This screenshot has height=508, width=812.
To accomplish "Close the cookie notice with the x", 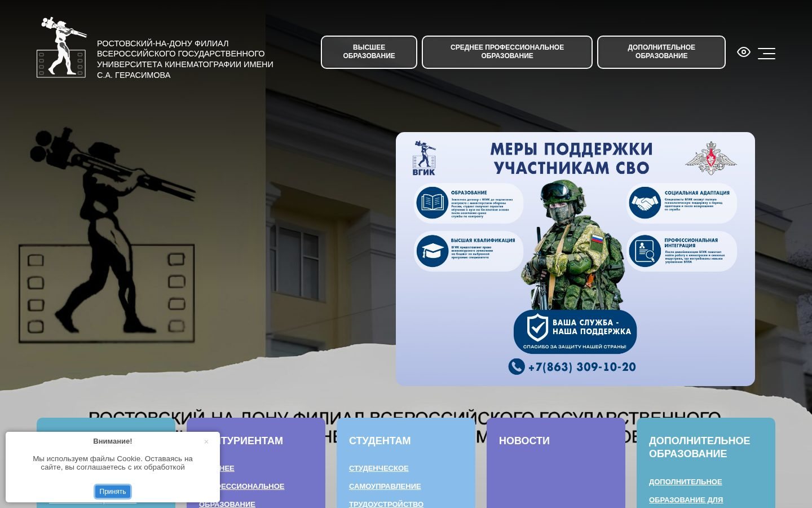I will (206, 441).
